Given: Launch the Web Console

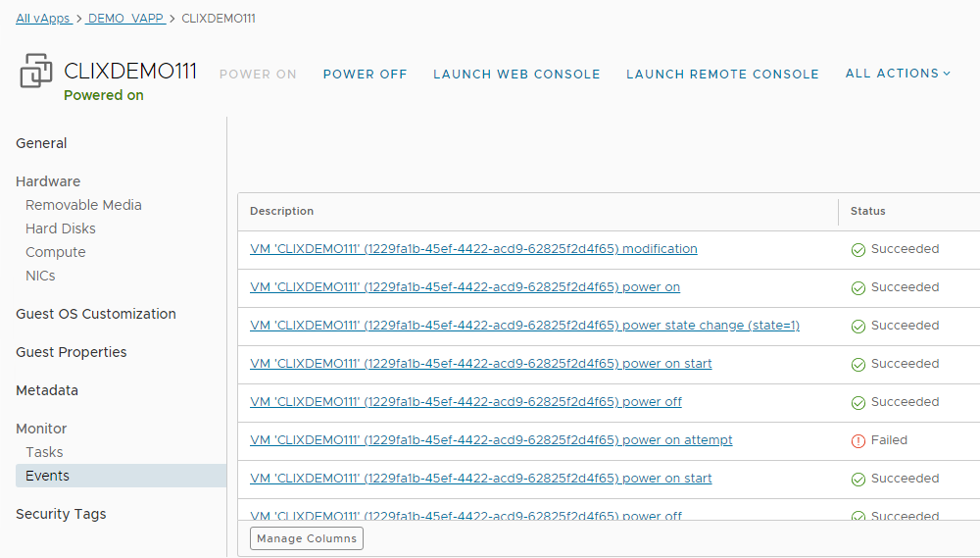Looking at the screenshot, I should coord(516,75).
